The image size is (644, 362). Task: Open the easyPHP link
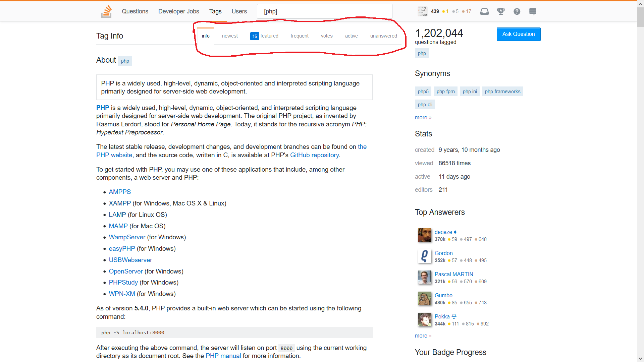(122, 249)
